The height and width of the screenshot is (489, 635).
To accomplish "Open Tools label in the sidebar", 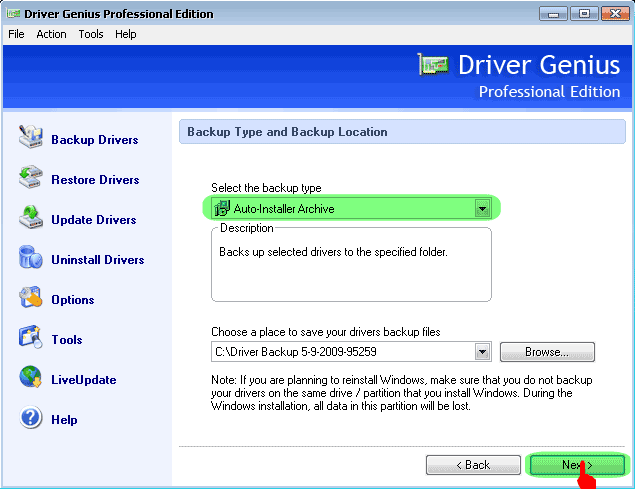I will click(67, 340).
